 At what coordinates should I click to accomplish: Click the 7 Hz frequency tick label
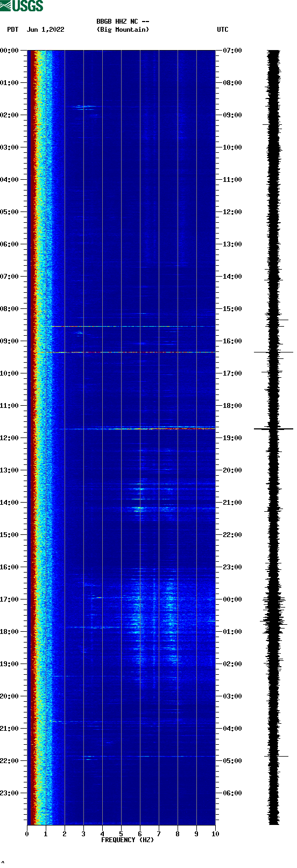[159, 834]
